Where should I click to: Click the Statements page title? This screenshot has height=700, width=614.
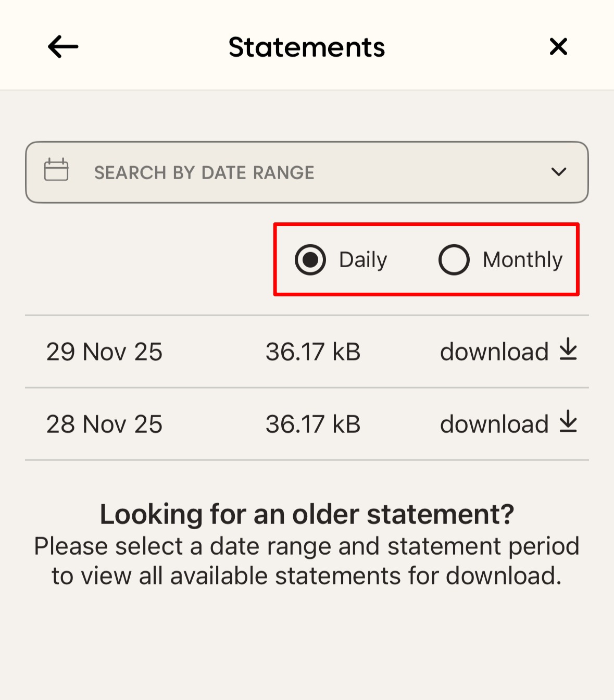pos(307,47)
